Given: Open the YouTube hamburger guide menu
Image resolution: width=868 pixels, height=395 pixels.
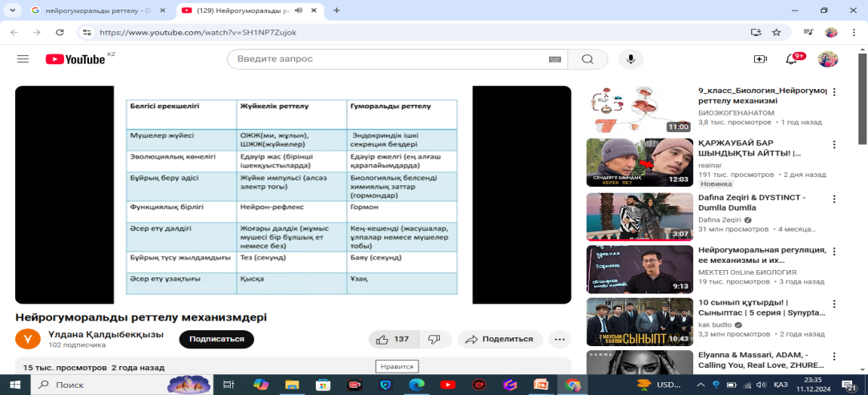Looking at the screenshot, I should pyautogui.click(x=22, y=59).
